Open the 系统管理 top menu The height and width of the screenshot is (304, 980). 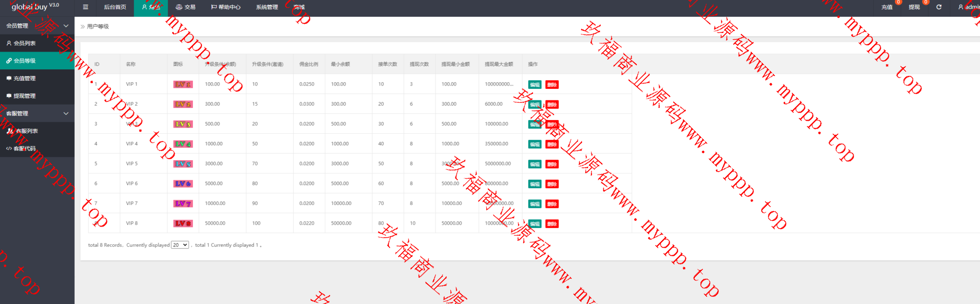267,7
